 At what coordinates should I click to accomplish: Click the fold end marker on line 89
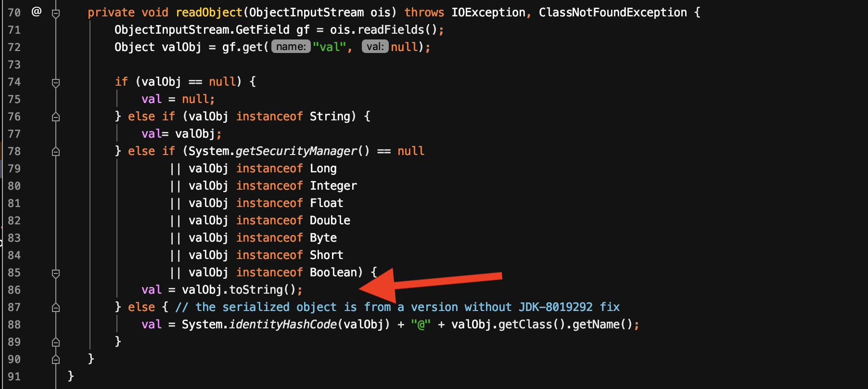click(x=56, y=342)
